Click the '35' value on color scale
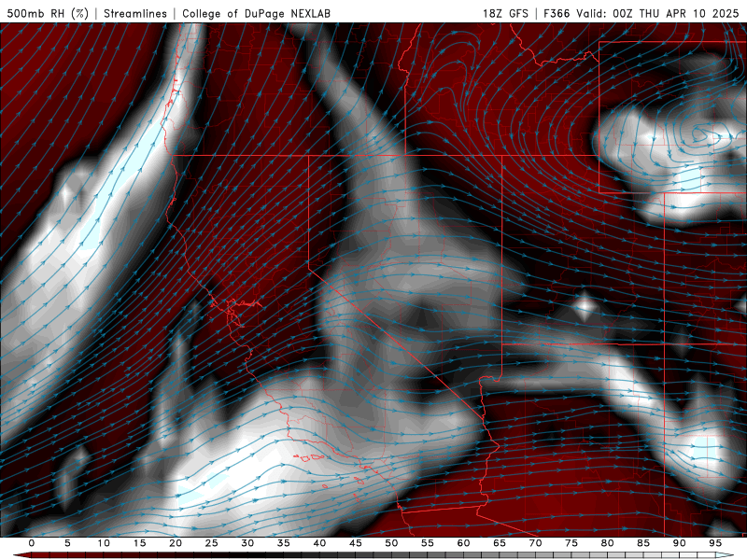This screenshot has width=747, height=560. click(283, 543)
